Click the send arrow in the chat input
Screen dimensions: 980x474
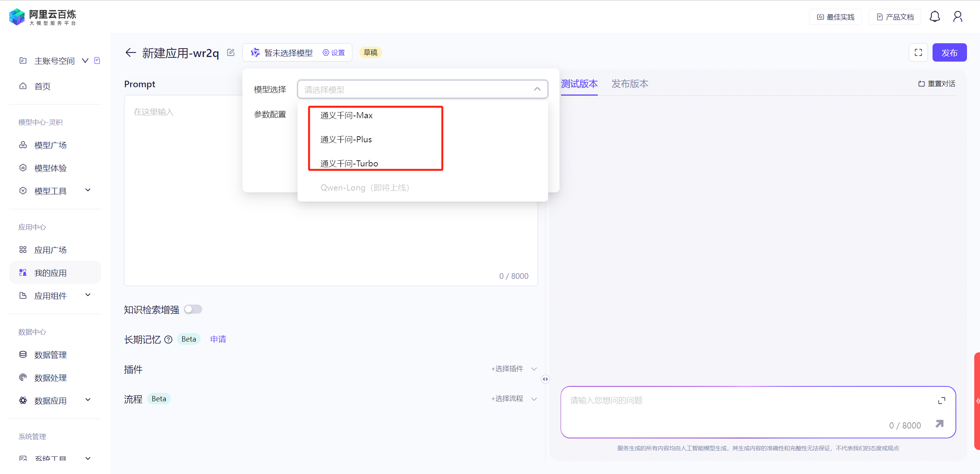point(939,424)
